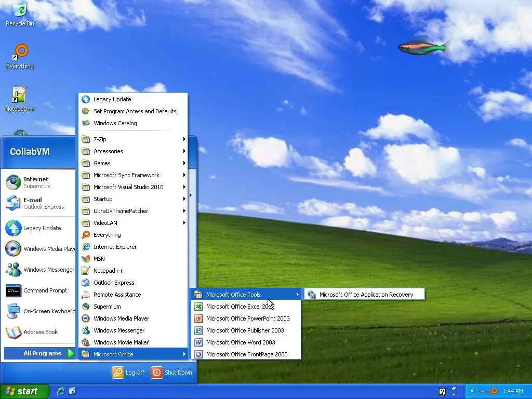
Task: Launch Microsoft Office Publisher 2003
Action: pos(246,330)
